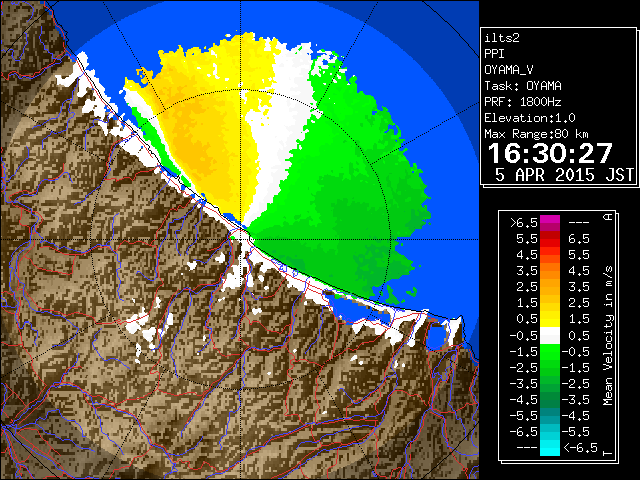Click the 'PRF: 1800Hz' text
This screenshot has width=640, height=480.
(523, 102)
